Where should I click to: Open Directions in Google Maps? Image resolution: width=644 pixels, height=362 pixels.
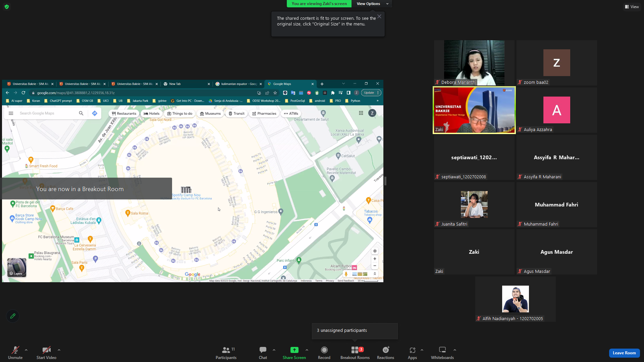point(95,113)
